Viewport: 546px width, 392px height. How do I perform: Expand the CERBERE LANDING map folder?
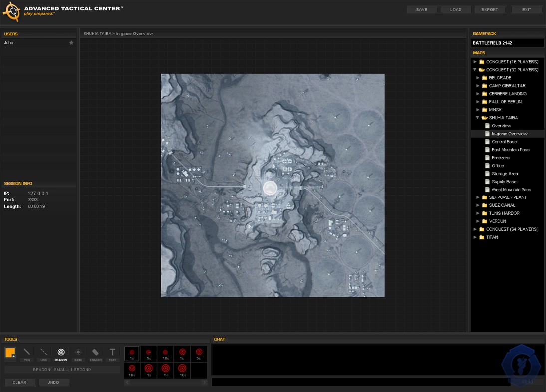[478, 94]
